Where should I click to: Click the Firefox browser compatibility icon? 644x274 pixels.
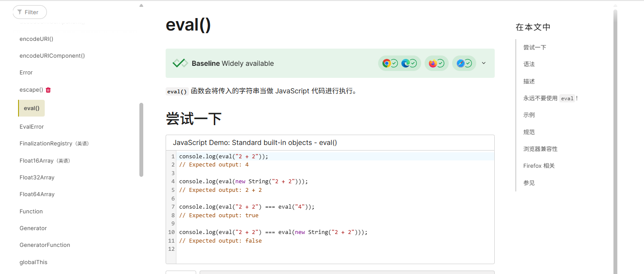click(433, 63)
